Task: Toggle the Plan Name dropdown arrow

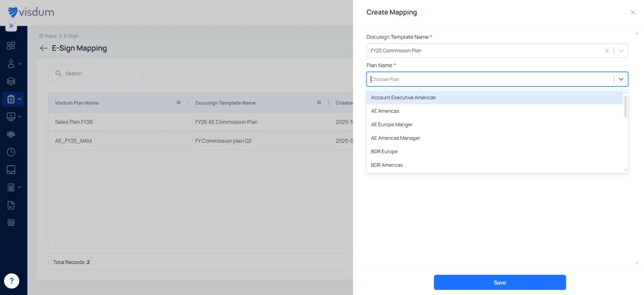Action: click(621, 79)
